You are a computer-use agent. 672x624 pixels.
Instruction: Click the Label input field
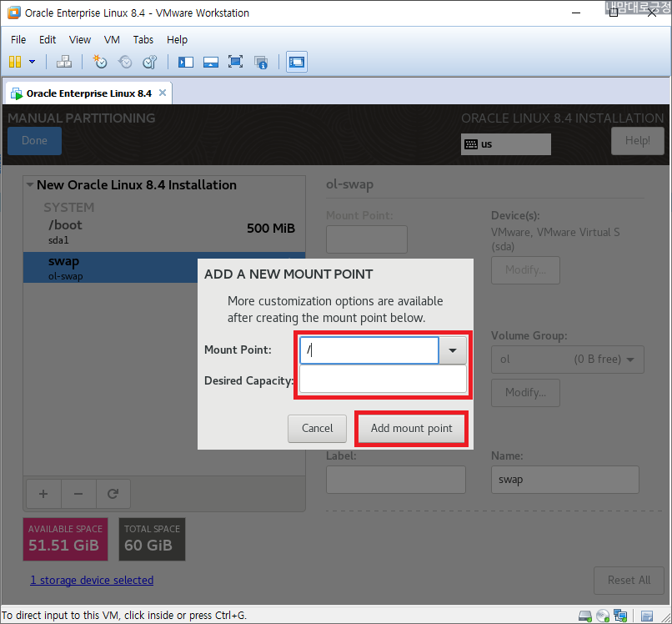pyautogui.click(x=395, y=480)
